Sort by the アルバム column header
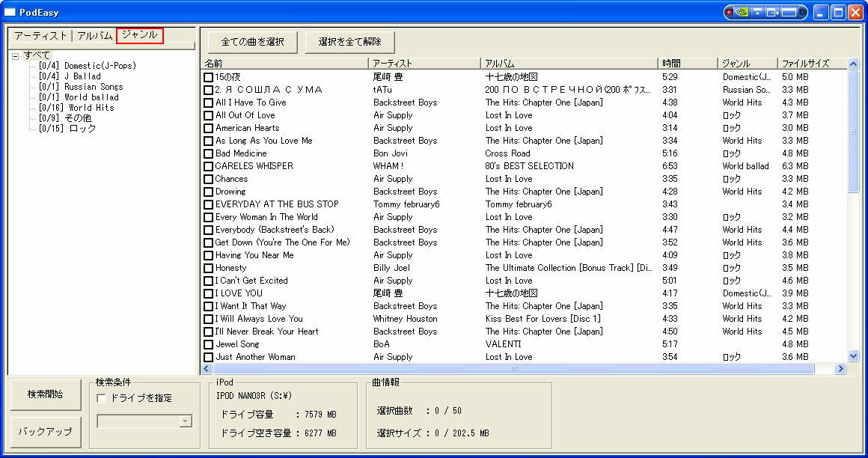 click(x=569, y=64)
